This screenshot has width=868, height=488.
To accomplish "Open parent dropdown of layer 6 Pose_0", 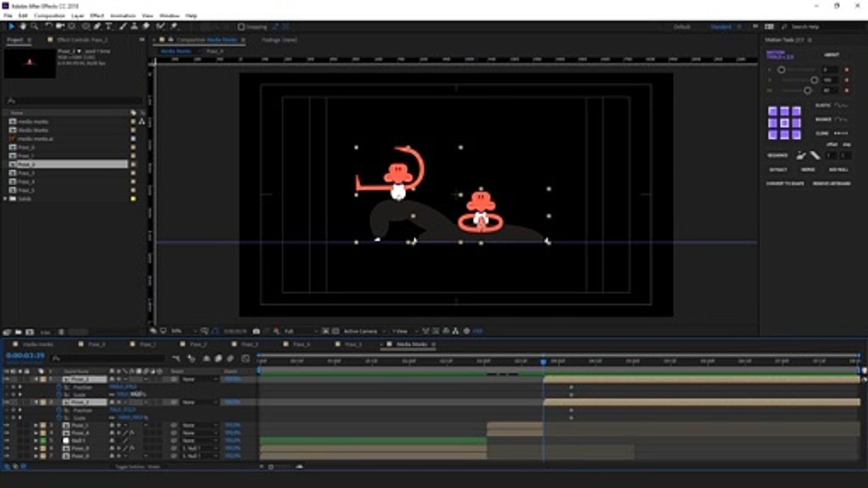I will [x=200, y=448].
